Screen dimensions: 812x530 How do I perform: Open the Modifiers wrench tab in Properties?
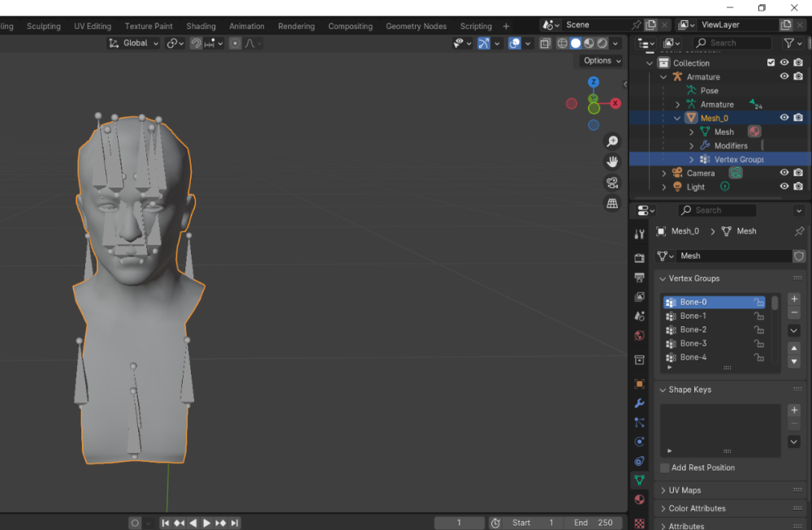tap(640, 403)
